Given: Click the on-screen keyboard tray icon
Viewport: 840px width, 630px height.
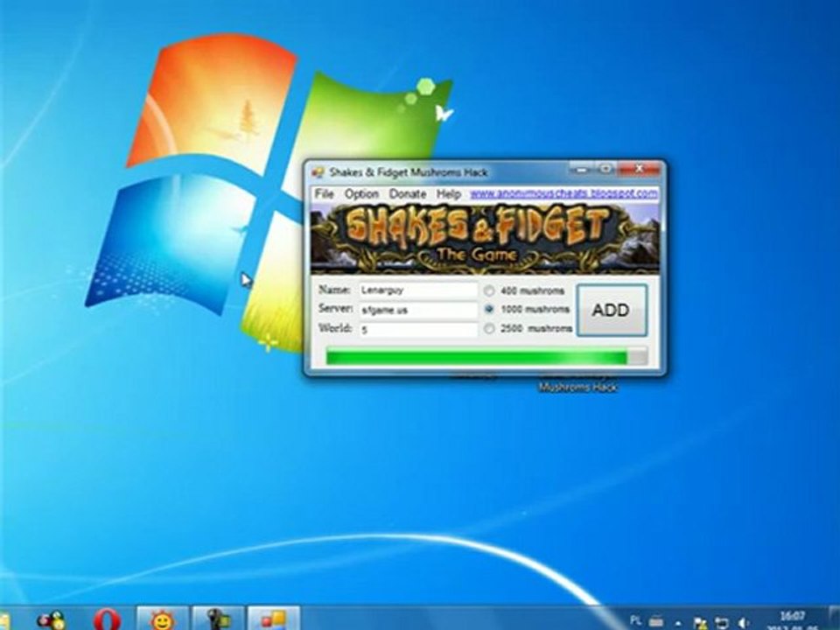Looking at the screenshot, I should pos(656,621).
